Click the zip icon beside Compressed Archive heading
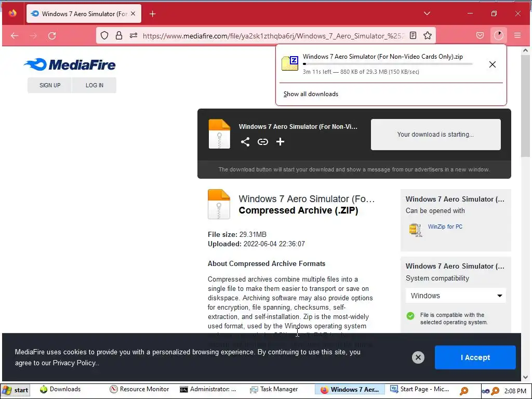 (219, 204)
